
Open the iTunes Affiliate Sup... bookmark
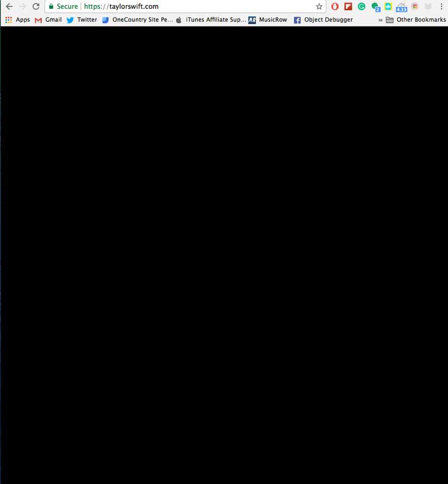click(211, 20)
